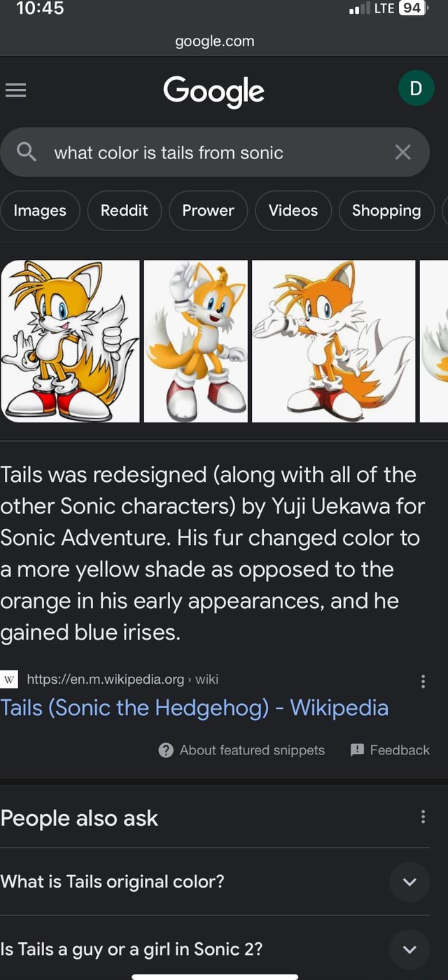Expand 'What is Tails original color?'

[409, 883]
